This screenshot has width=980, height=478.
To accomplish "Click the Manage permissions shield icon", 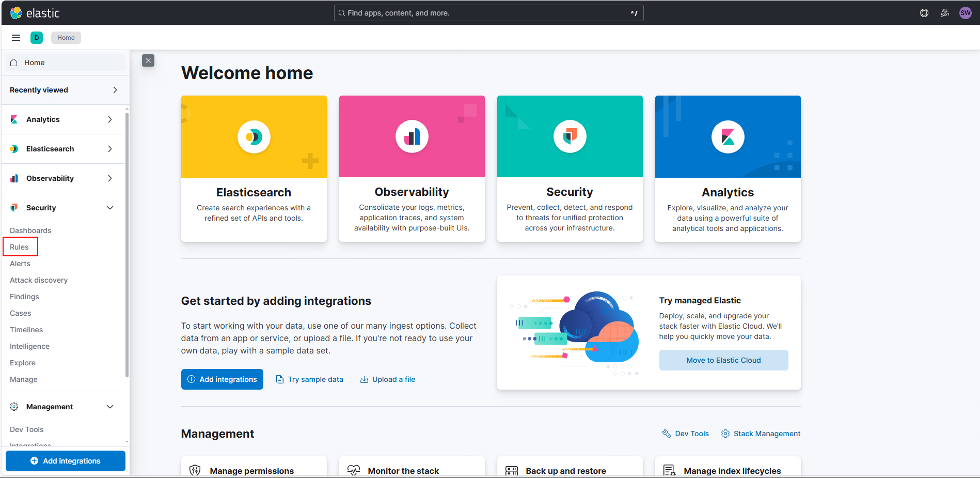I will coord(195,471).
